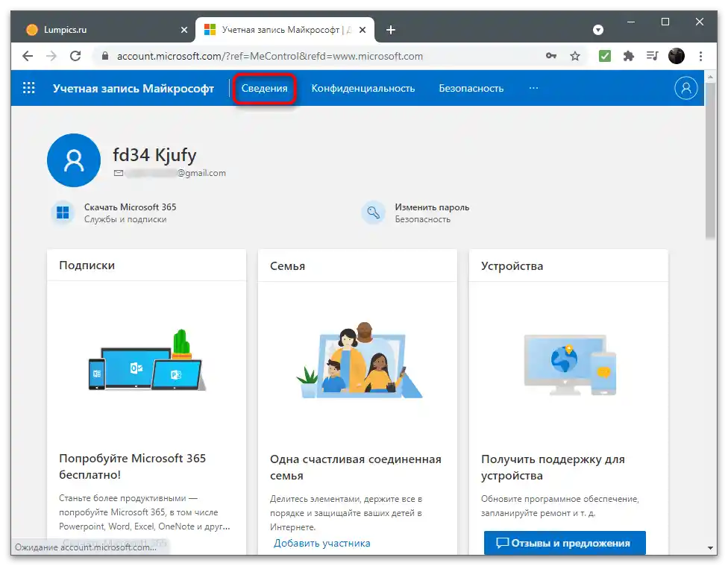The image size is (728, 566).
Task: Expand the header more options ellipsis
Action: click(533, 88)
